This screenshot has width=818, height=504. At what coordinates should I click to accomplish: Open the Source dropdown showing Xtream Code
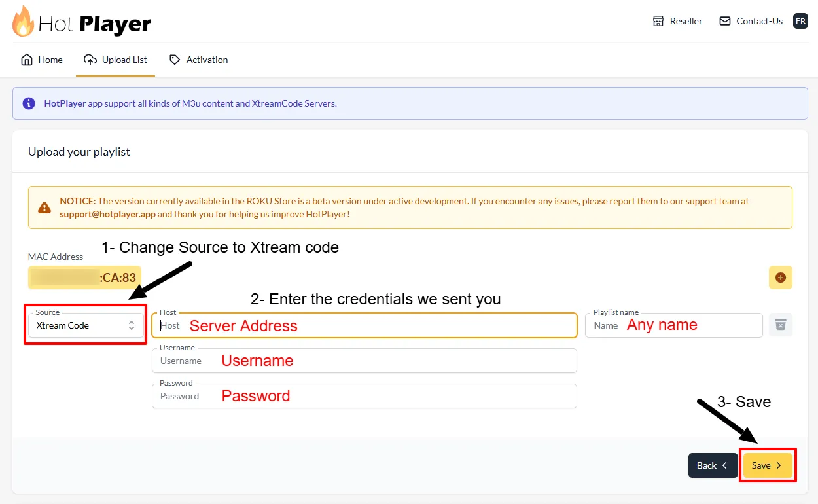(85, 325)
